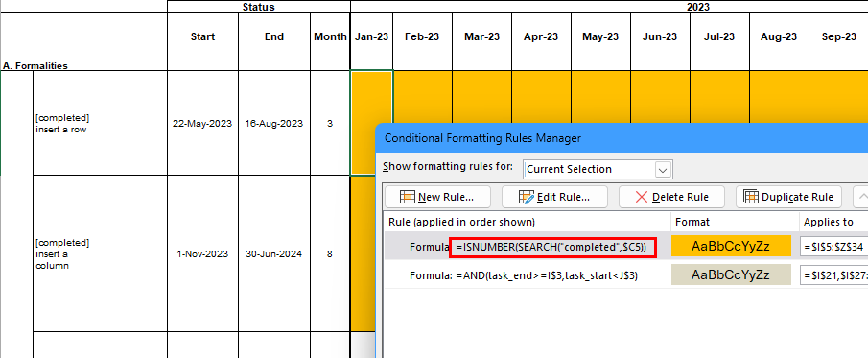Click the =$I$5:$Z$34 Applies to field
The height and width of the screenshot is (358, 868).
click(833, 247)
